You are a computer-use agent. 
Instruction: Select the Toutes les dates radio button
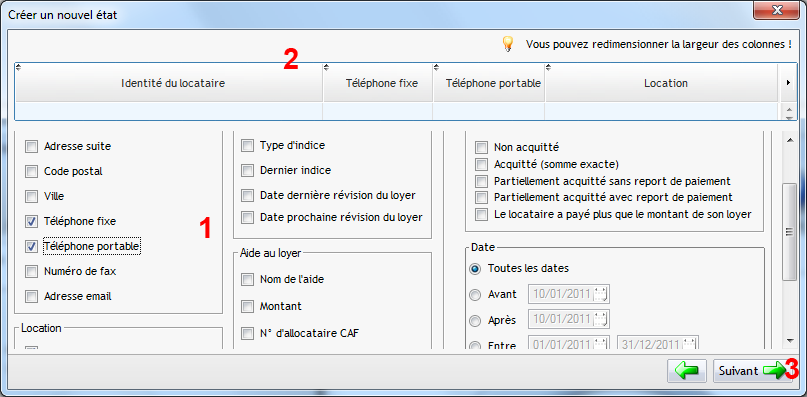pyautogui.click(x=475, y=268)
